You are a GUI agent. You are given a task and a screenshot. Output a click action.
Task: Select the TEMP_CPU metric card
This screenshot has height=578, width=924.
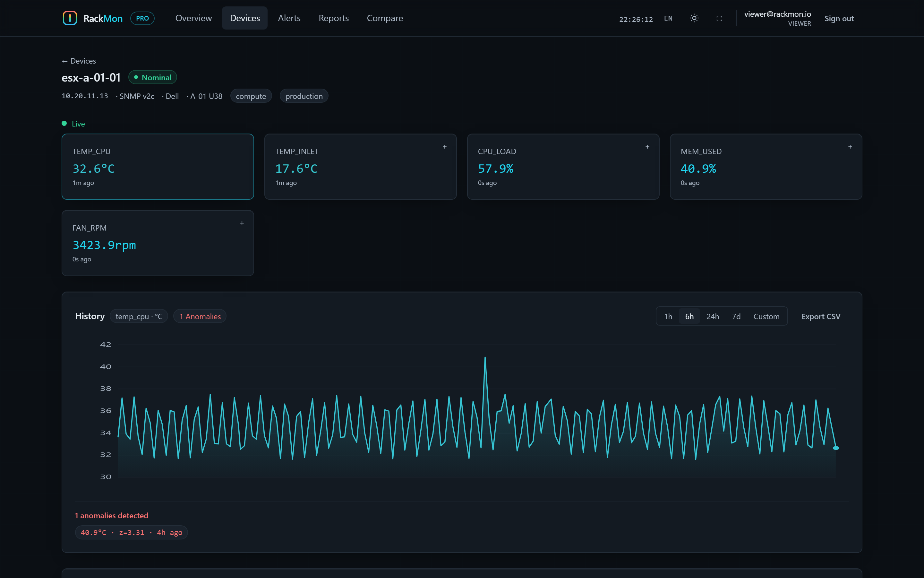coord(158,167)
